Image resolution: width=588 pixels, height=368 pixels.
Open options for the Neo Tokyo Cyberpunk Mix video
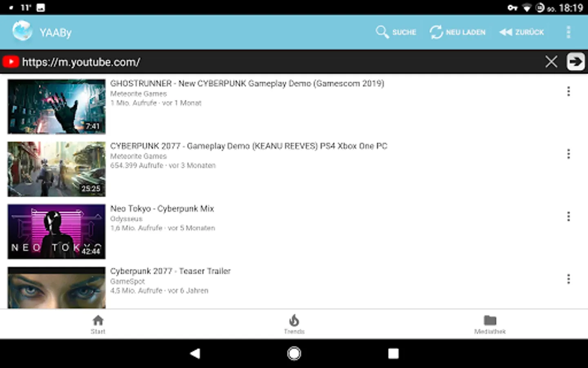point(568,216)
